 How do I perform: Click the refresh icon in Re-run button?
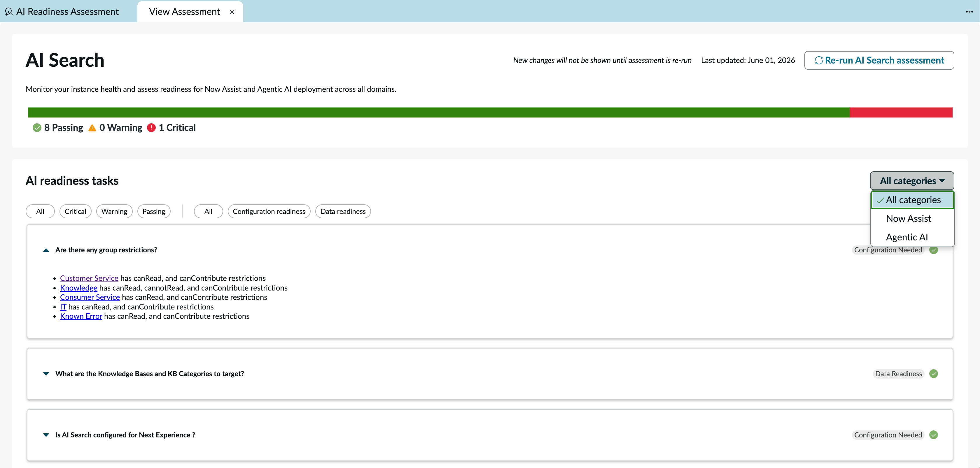pos(819,60)
